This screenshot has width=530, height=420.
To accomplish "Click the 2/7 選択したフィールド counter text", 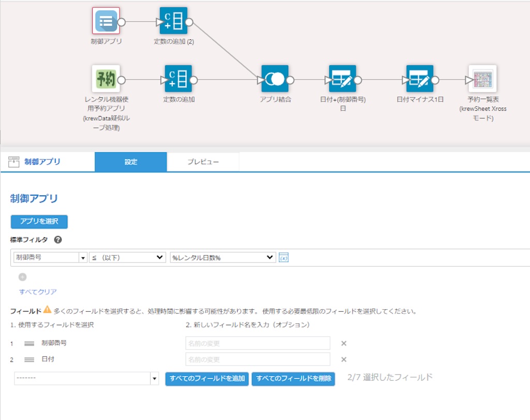I will click(390, 378).
